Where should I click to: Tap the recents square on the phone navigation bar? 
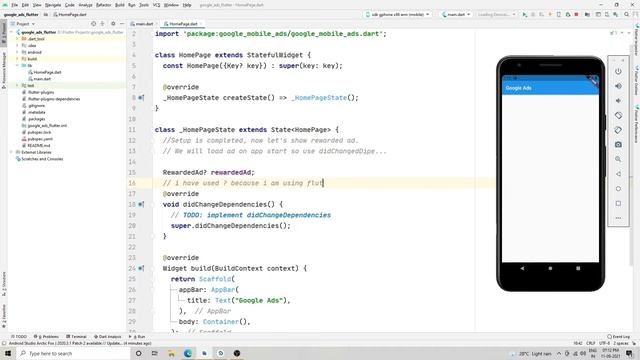point(578,268)
